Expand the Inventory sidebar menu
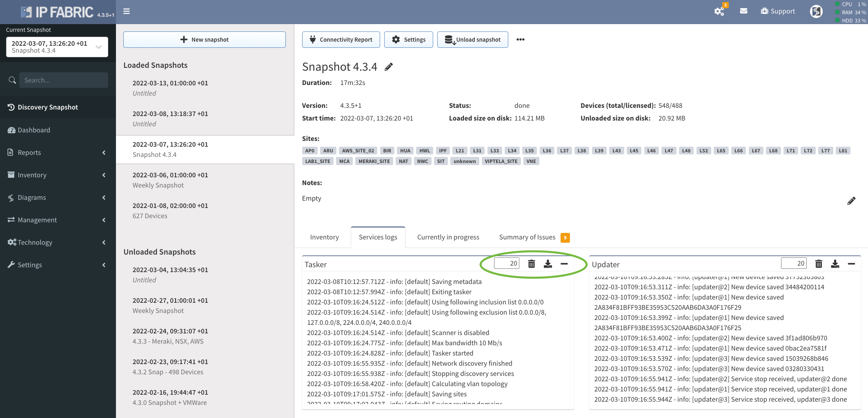This screenshot has height=418, width=868. click(57, 175)
